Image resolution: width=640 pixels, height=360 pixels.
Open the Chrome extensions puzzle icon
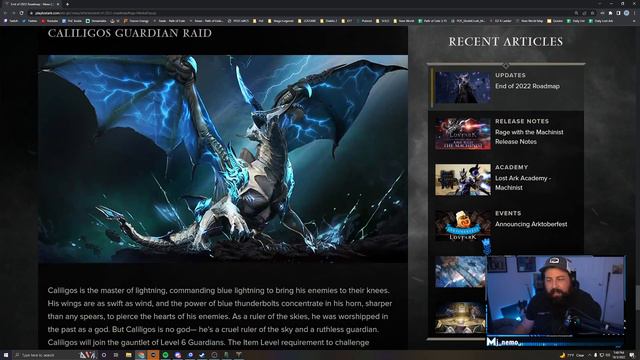click(x=610, y=13)
